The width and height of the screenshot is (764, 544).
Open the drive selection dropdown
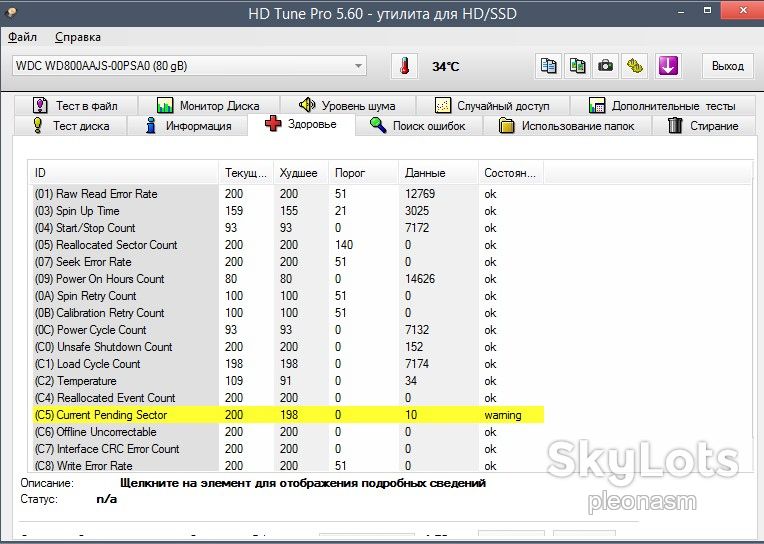[190, 66]
